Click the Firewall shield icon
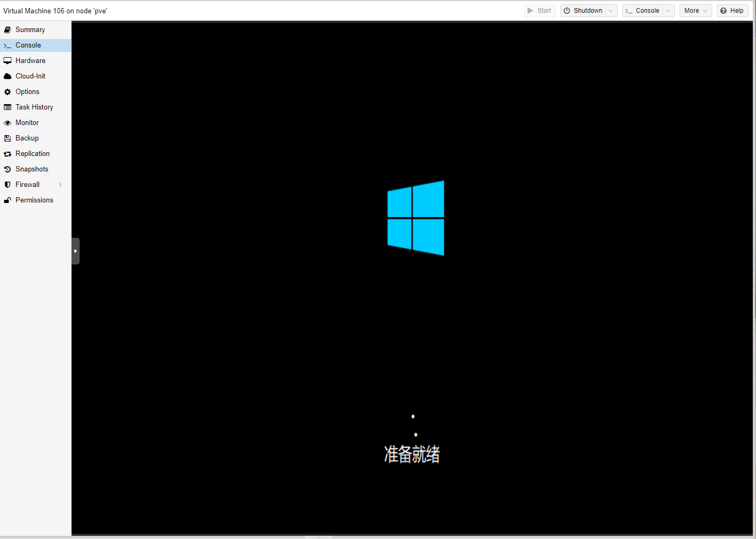756x539 pixels. [x=7, y=185]
